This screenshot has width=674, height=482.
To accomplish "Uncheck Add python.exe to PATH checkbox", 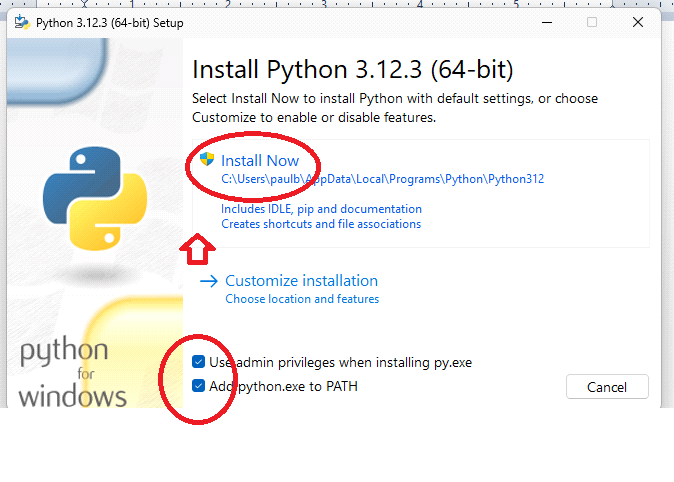I will pyautogui.click(x=200, y=386).
